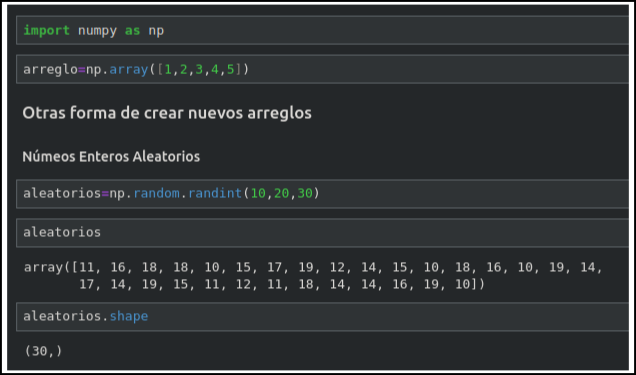Viewport: 636px width, 375px height.
Task: Click the number 5 in the array list
Action: click(x=230, y=69)
